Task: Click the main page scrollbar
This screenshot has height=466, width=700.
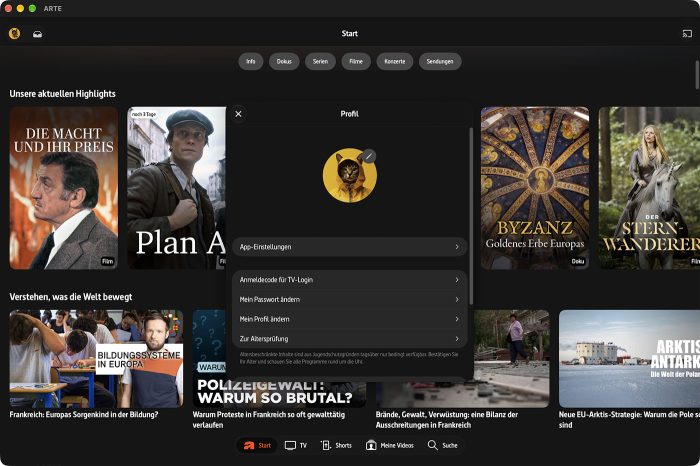Action: (697, 75)
